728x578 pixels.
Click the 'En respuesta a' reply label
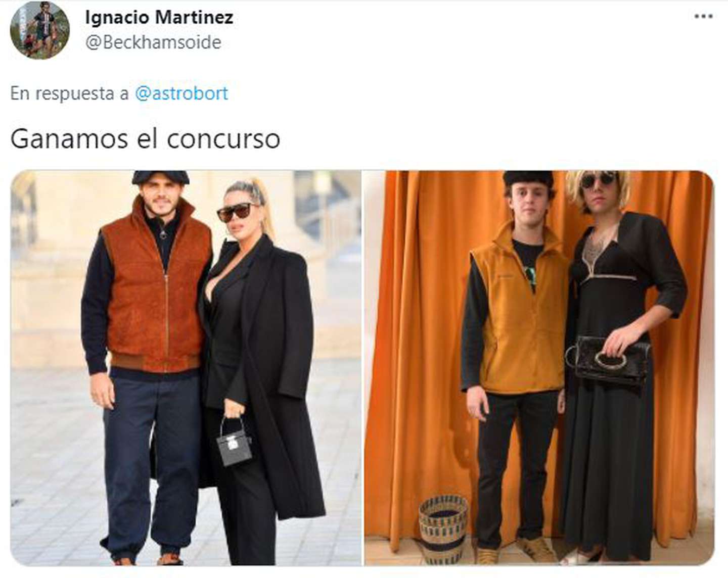click(70, 93)
